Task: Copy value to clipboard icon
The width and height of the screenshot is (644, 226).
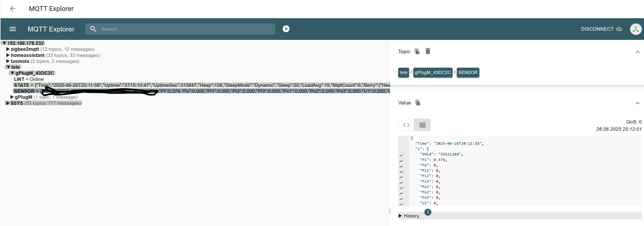Action: pyautogui.click(x=418, y=103)
